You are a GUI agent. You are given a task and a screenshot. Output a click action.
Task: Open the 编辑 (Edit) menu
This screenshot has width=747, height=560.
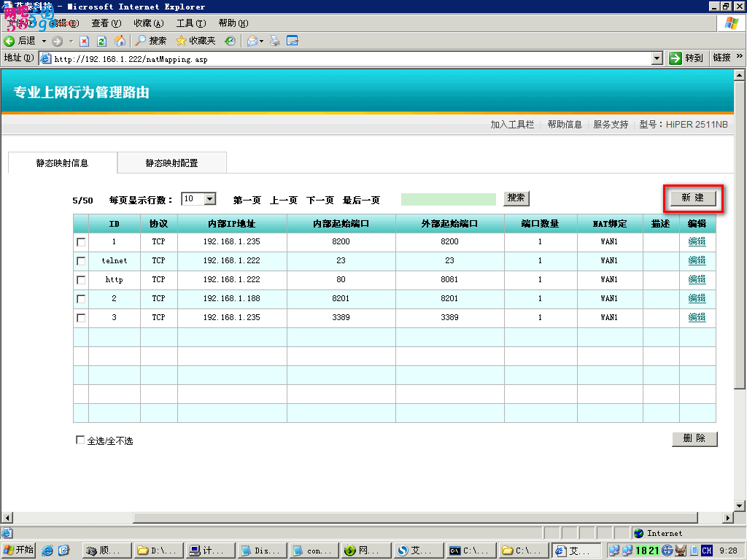[65, 23]
